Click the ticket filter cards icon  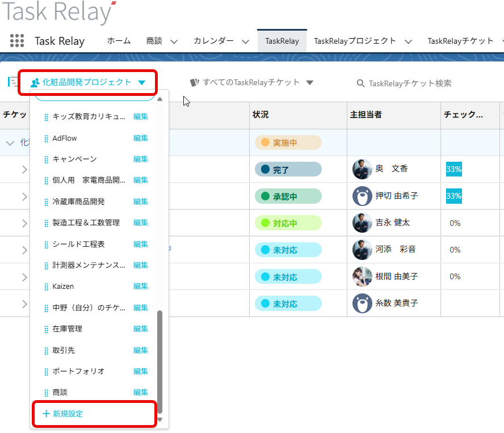point(195,83)
